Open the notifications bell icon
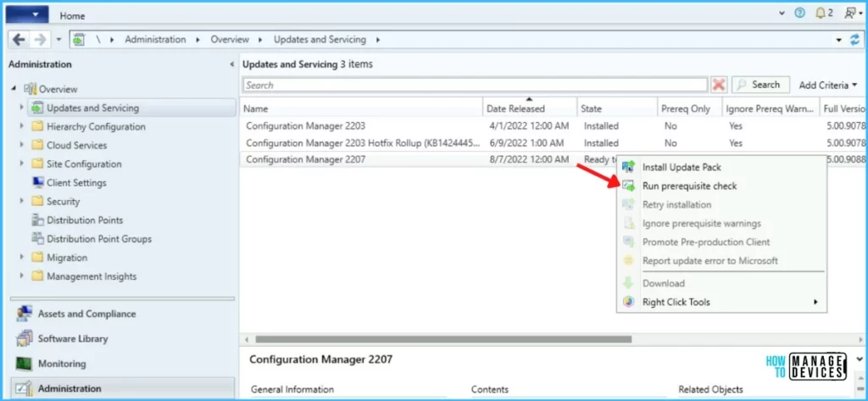868x401 pixels. click(x=821, y=14)
